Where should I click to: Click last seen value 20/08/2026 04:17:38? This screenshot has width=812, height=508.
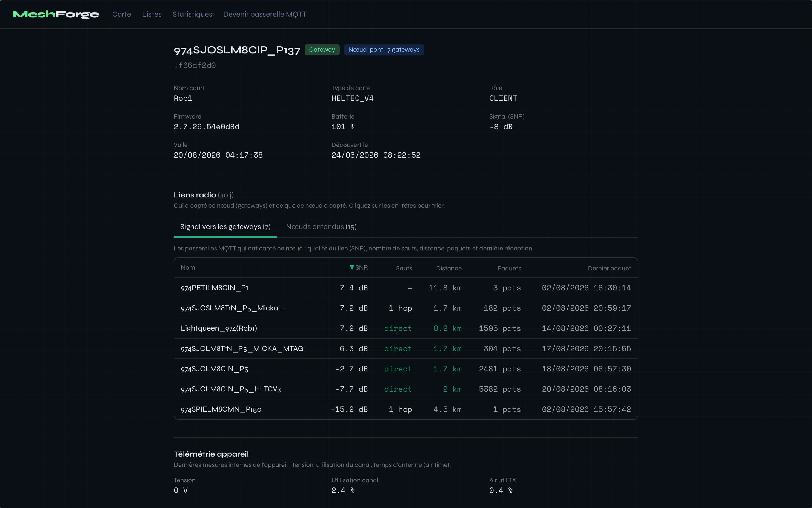coord(218,155)
